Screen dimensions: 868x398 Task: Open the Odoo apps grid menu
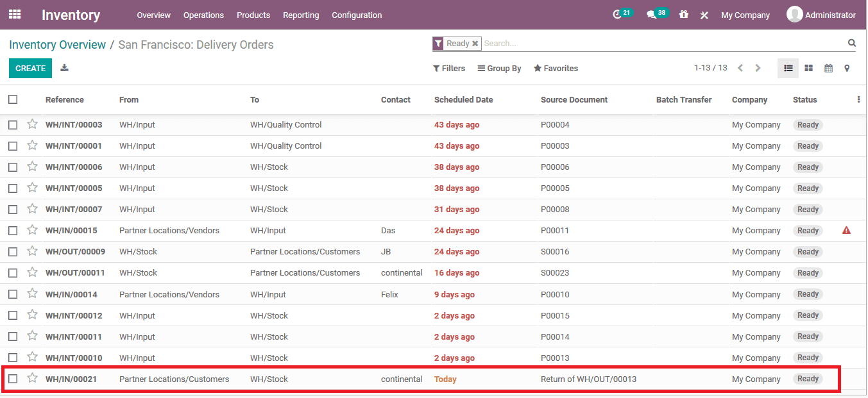[x=14, y=13]
